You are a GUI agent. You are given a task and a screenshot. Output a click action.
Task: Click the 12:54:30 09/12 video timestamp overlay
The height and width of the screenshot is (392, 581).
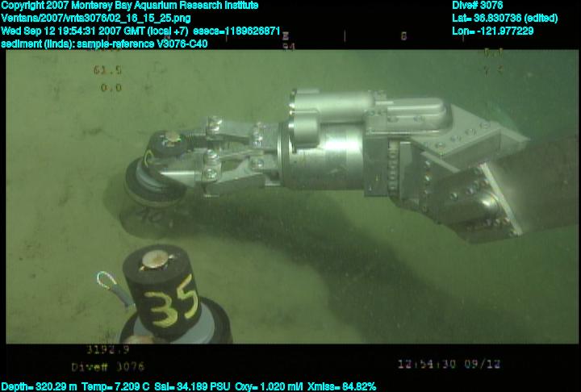coord(449,365)
